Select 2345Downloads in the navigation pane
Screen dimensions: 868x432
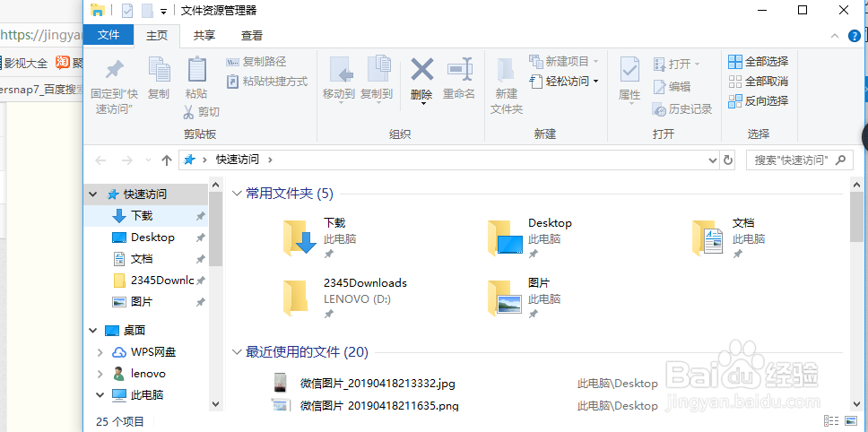pos(146,281)
